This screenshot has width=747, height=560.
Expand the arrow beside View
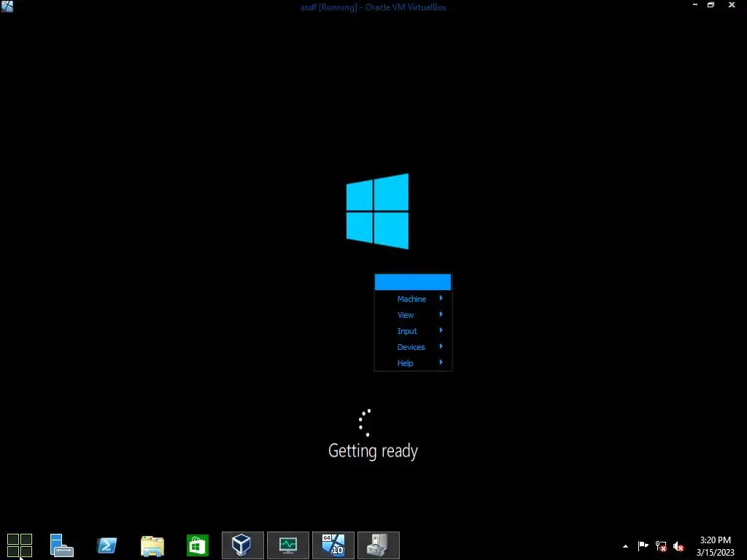click(441, 314)
